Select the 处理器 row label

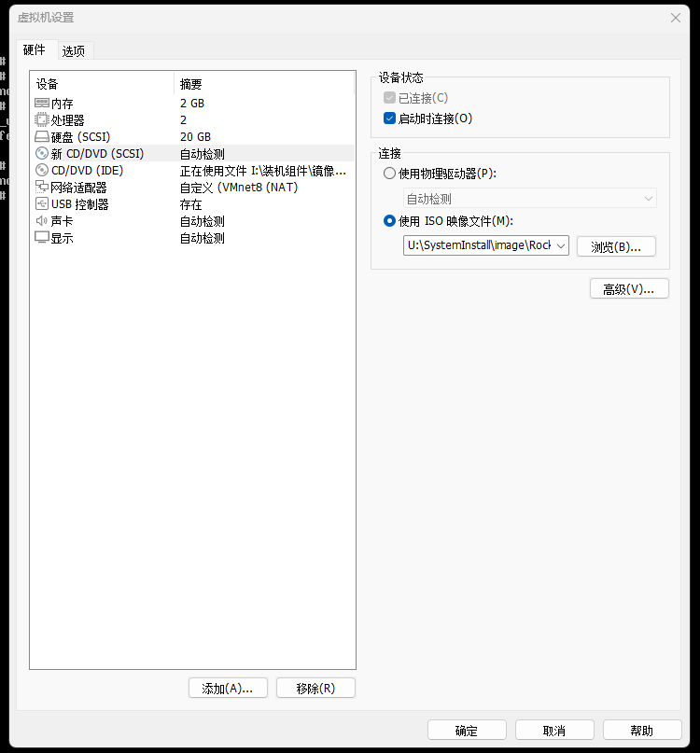point(68,120)
